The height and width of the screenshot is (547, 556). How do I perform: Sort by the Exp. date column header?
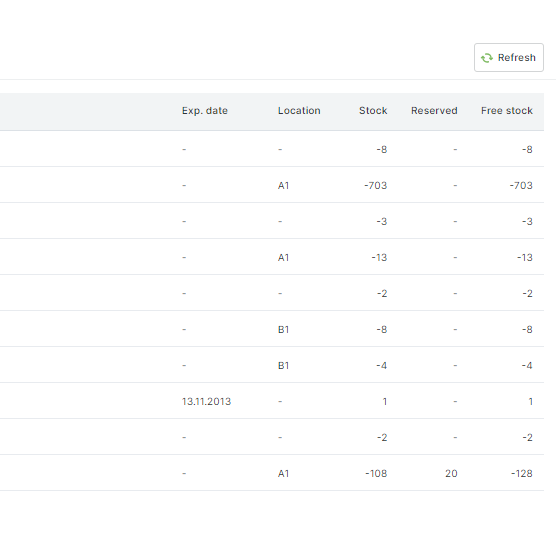click(x=205, y=111)
